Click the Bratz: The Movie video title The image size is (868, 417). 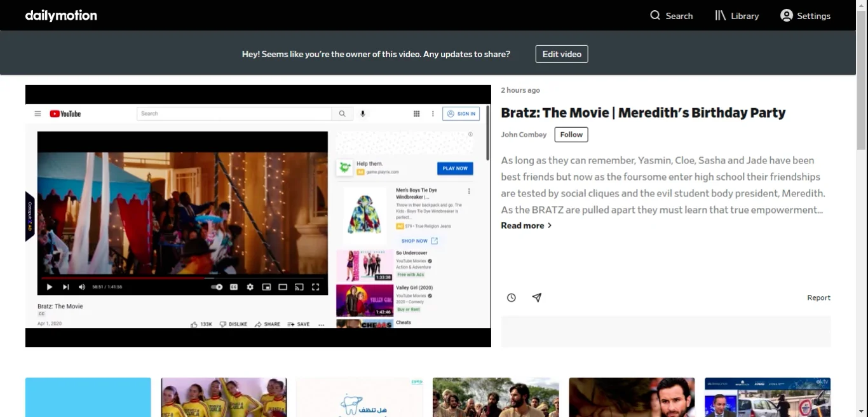click(x=643, y=113)
